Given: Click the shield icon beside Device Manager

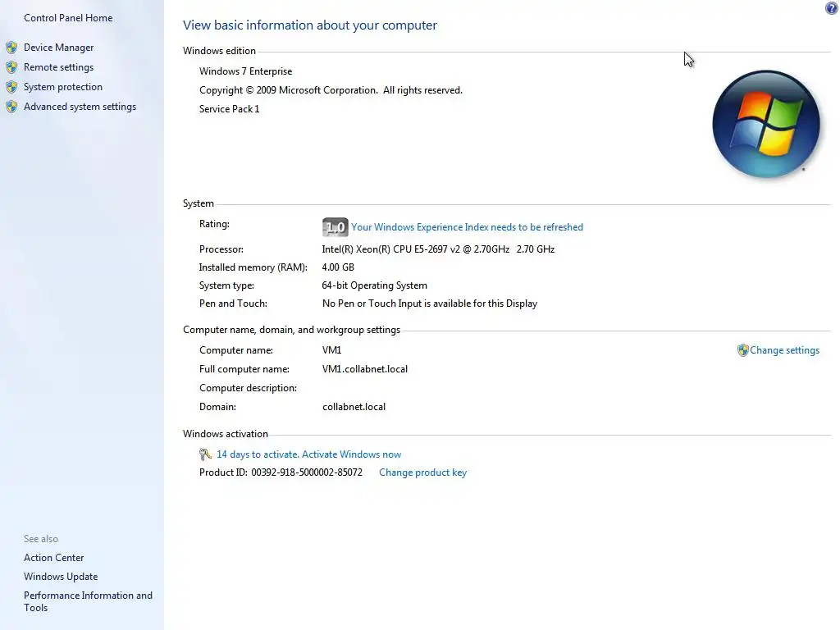Looking at the screenshot, I should pos(11,48).
